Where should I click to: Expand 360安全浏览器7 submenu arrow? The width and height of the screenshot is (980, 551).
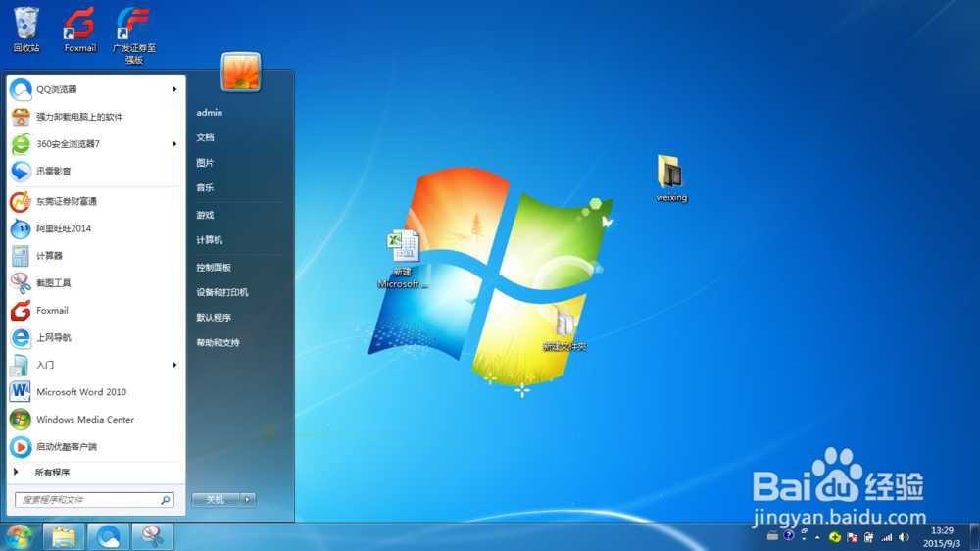pyautogui.click(x=174, y=144)
